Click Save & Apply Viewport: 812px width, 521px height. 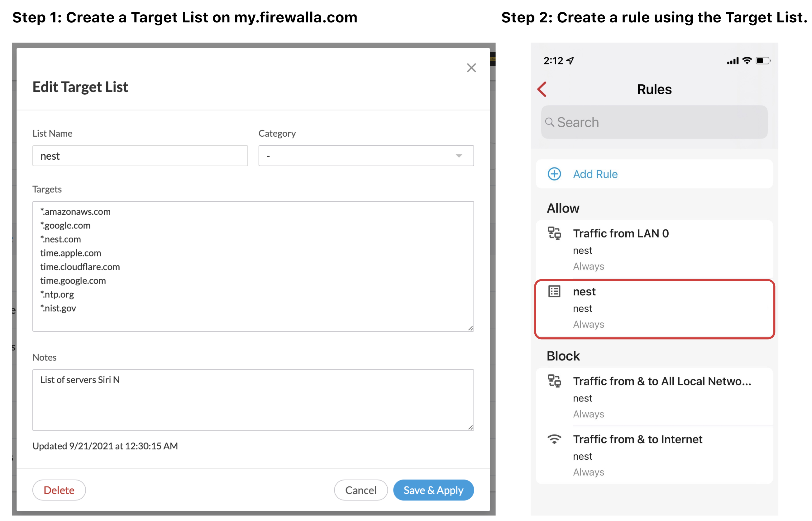pyautogui.click(x=433, y=490)
